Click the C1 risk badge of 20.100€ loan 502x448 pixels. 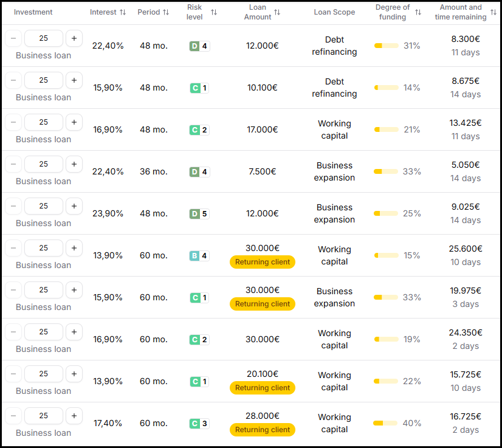199,381
